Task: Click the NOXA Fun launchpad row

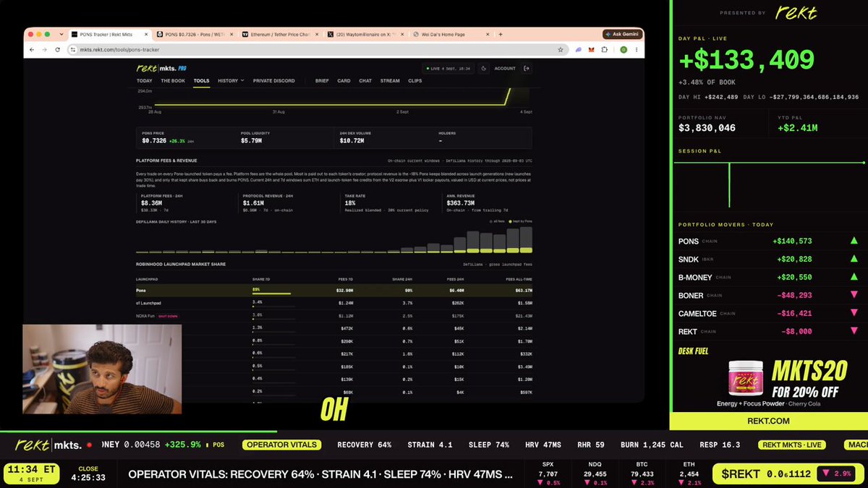Action: pos(334,316)
